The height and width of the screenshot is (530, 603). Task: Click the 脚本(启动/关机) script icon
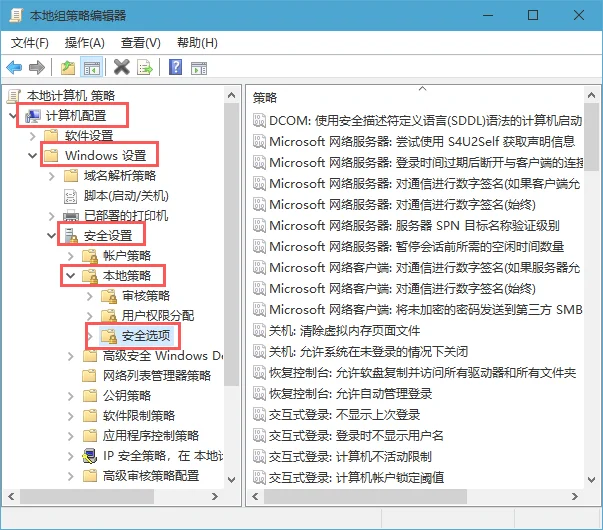tap(70, 196)
